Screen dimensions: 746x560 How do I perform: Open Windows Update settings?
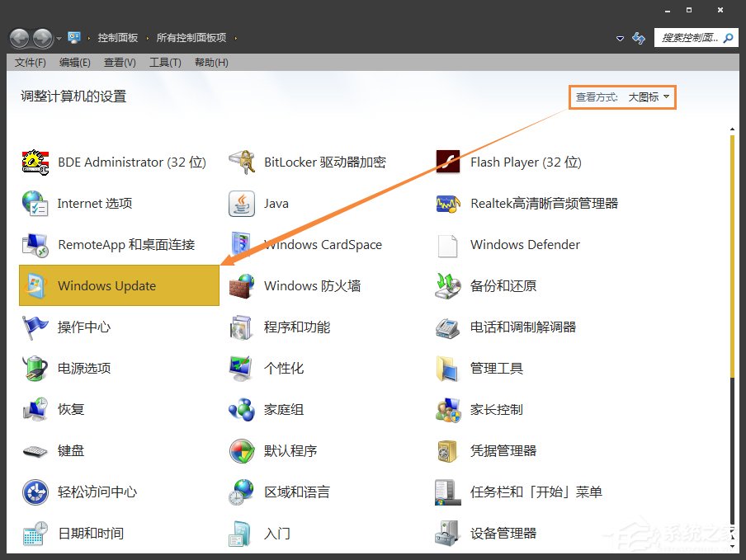coord(106,285)
